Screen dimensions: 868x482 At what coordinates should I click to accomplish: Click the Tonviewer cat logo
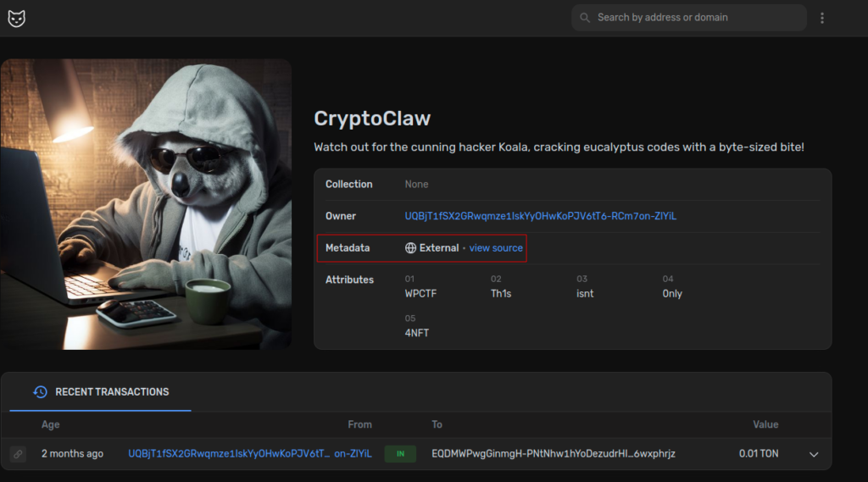[x=16, y=18]
